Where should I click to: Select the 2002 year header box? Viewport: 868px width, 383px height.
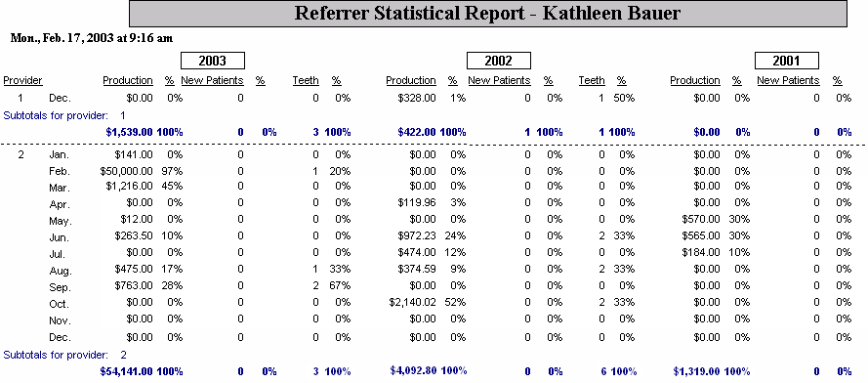(x=498, y=61)
